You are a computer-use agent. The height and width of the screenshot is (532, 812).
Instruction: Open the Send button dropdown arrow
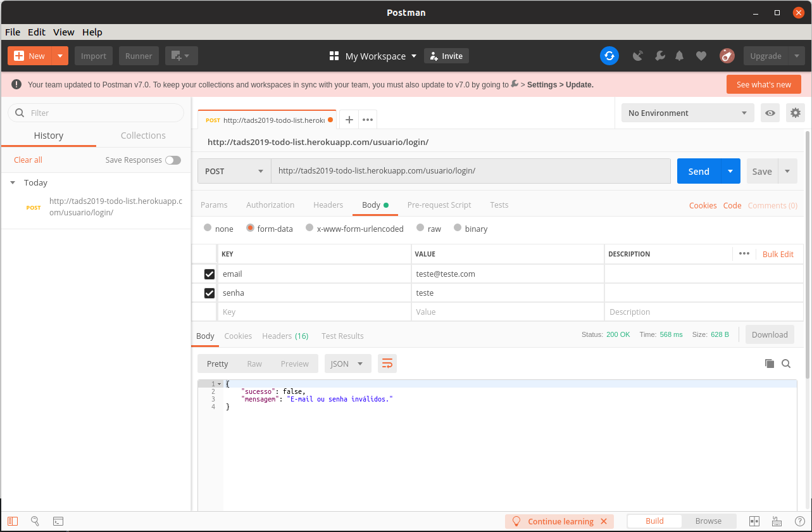(730, 171)
